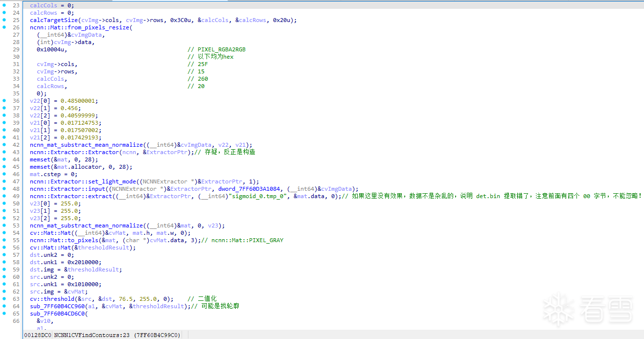Toggle breakpoint dot on line 26
Viewport: 644px width, 339px height.
(x=4, y=27)
